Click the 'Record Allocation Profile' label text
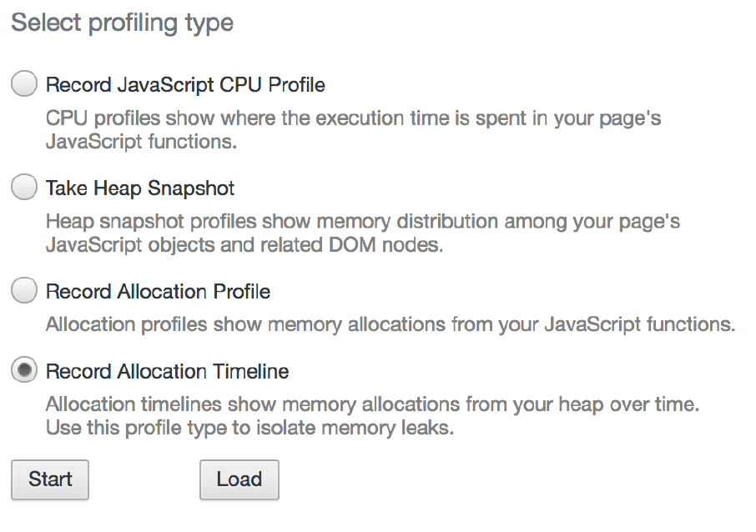 click(x=158, y=292)
